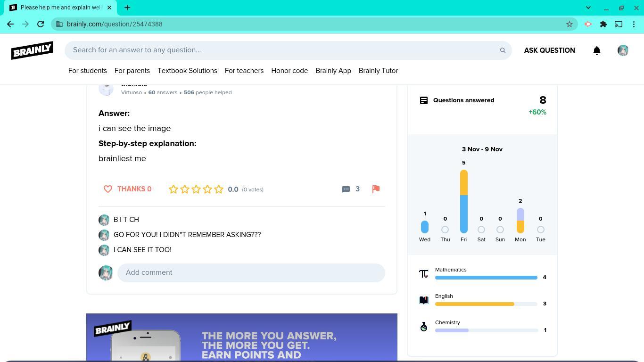Screen dimensions: 644x362
Task: Open the notifications bell
Action: pyautogui.click(x=597, y=50)
